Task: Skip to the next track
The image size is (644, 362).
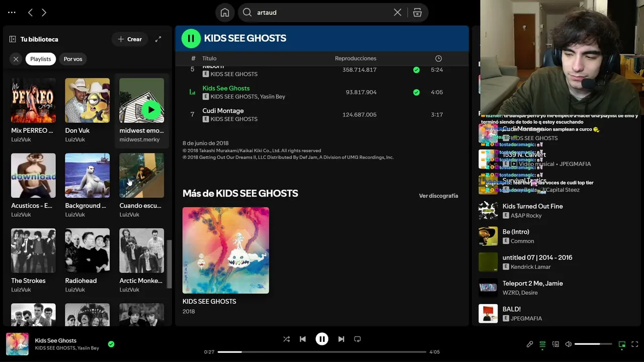Action: (341, 339)
